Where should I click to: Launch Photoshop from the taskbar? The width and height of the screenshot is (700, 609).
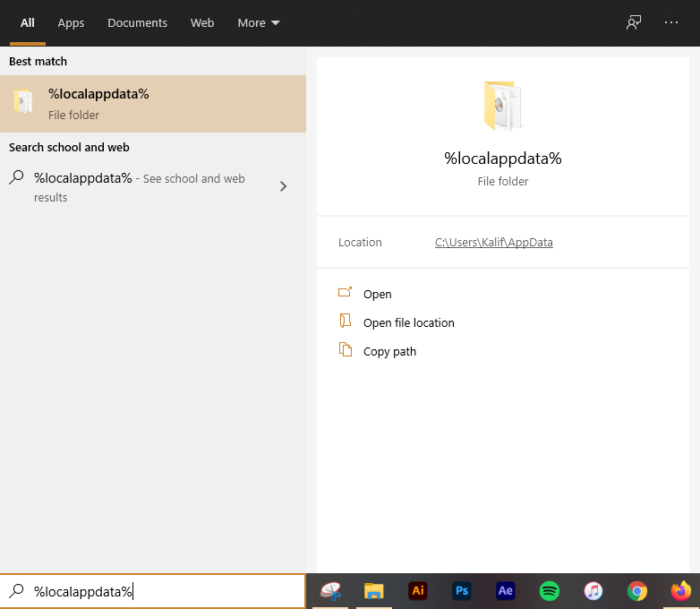[x=462, y=591]
